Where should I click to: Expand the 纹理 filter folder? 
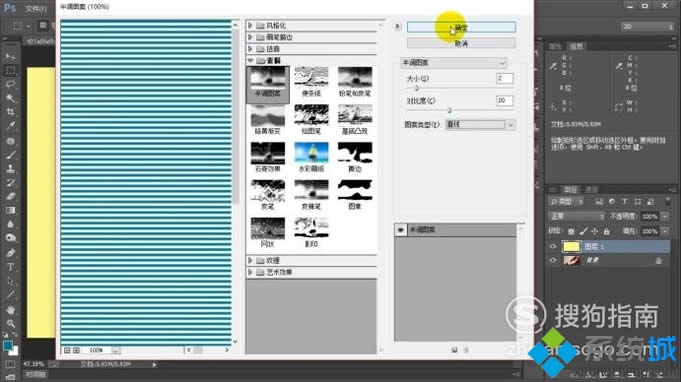(251, 260)
